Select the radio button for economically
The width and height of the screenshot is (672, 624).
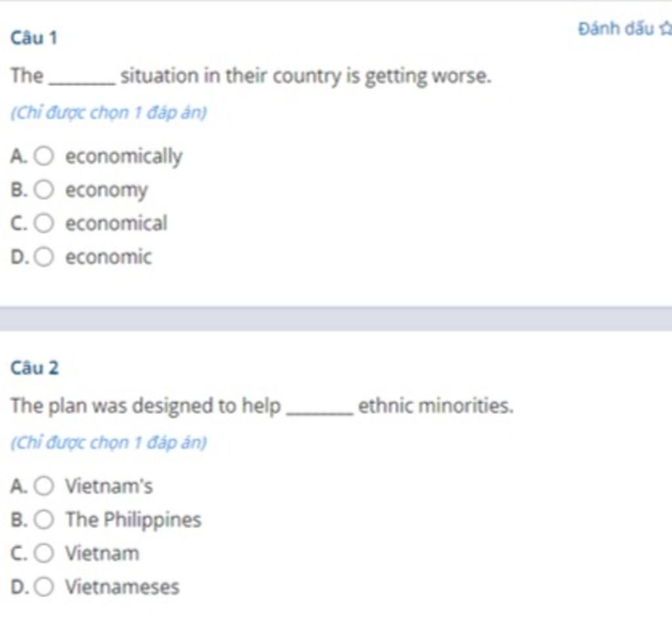[x=44, y=156]
